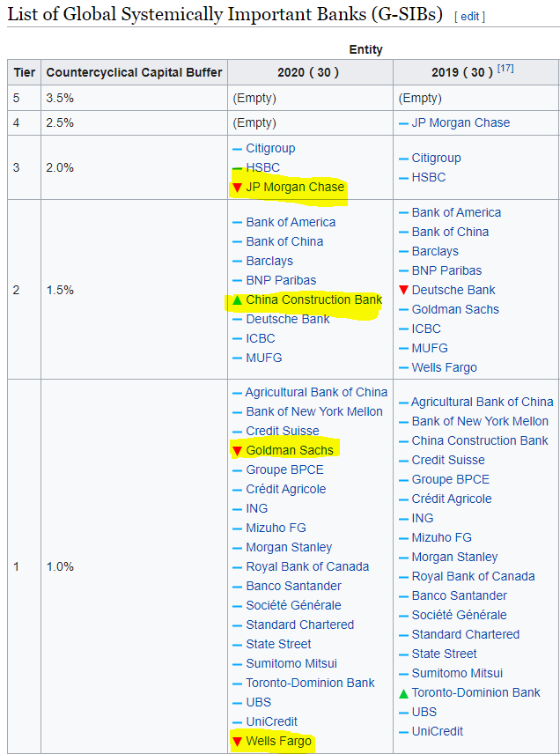Click the edit link beside the heading
560x754 pixels.
pyautogui.click(x=470, y=17)
